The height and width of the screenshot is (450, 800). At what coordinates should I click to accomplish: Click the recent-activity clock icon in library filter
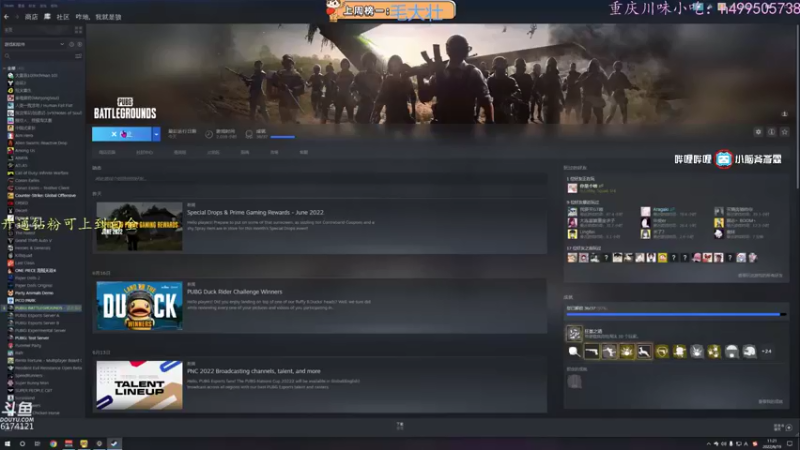click(x=71, y=44)
